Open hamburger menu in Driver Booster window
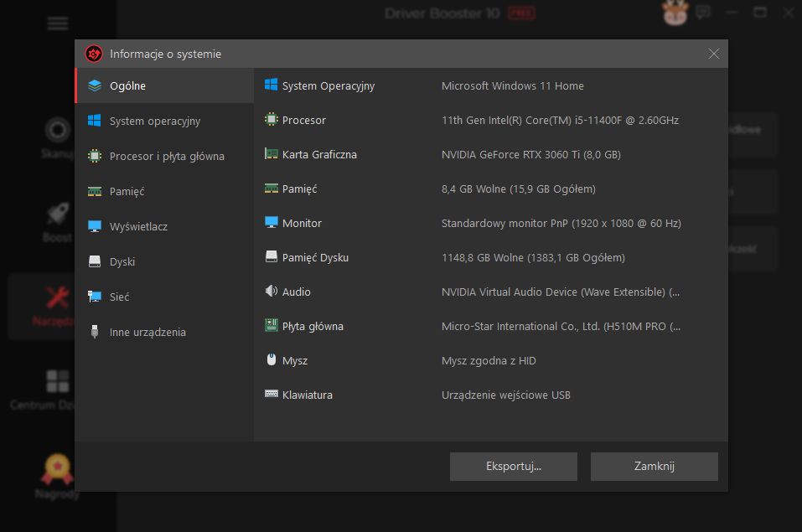The height and width of the screenshot is (532, 802). point(57,23)
